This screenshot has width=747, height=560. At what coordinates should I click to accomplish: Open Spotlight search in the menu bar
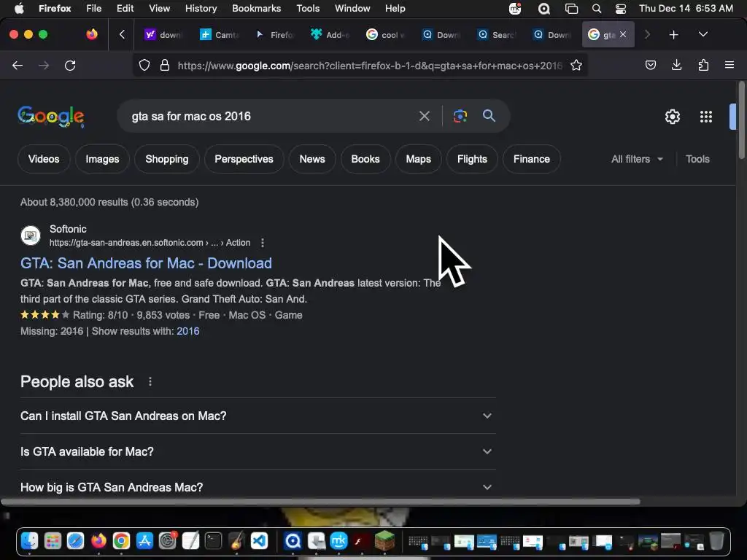point(597,9)
